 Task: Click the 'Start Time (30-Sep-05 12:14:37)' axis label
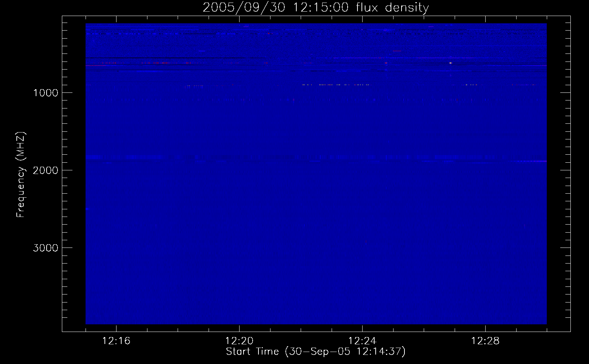click(x=316, y=352)
